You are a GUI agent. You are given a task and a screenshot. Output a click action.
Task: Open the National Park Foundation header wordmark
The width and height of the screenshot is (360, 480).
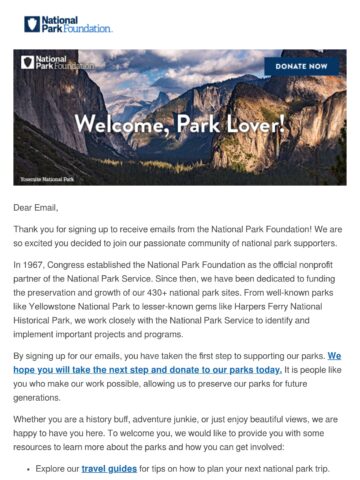77,24
